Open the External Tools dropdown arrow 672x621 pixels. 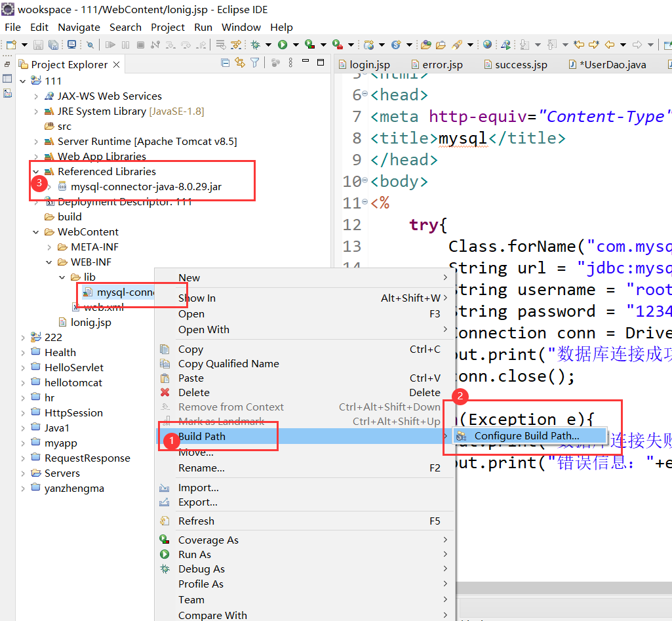pyautogui.click(x=351, y=45)
